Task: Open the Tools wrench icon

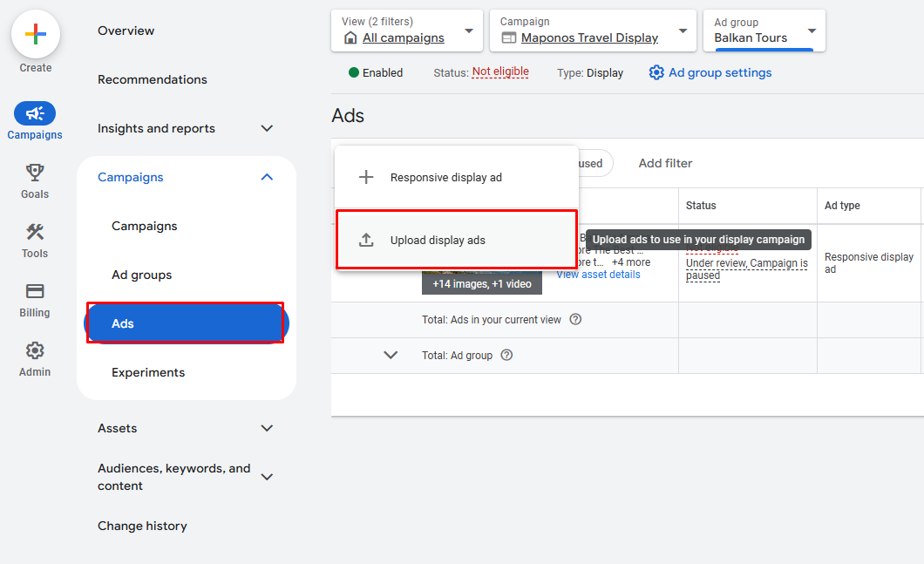Action: tap(35, 232)
